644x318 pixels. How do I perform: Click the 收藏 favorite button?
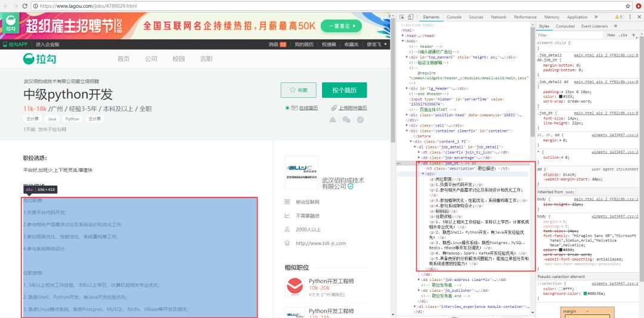298,90
